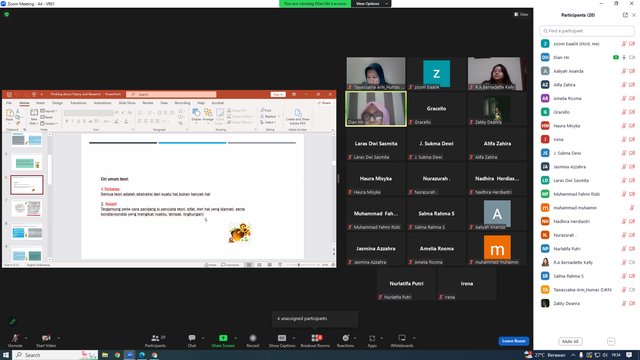Start recording with the Record icon

[253, 340]
